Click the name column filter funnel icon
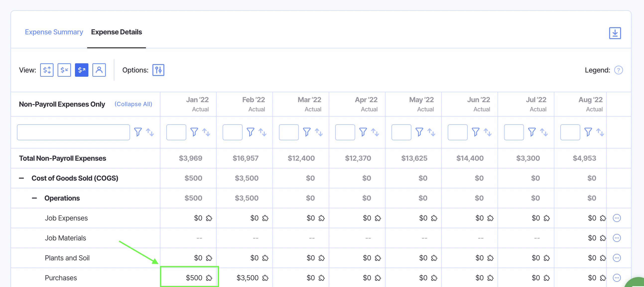The height and width of the screenshot is (287, 644). (x=138, y=132)
